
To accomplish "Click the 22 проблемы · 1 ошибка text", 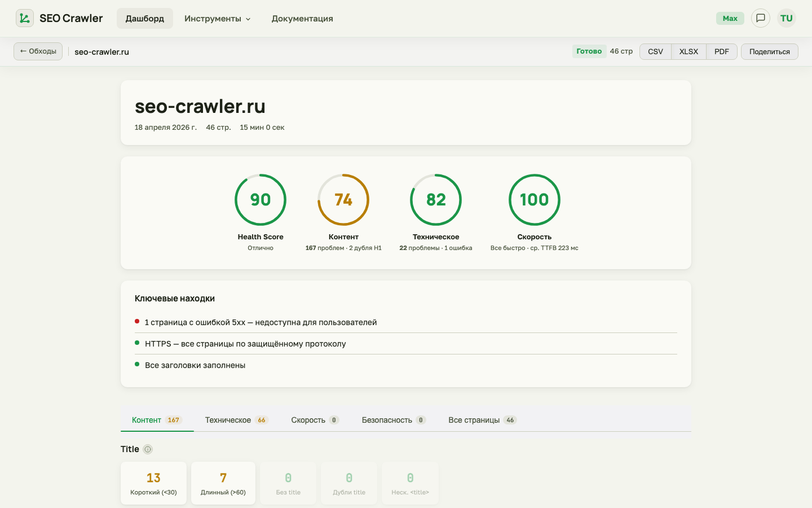I will tap(436, 248).
